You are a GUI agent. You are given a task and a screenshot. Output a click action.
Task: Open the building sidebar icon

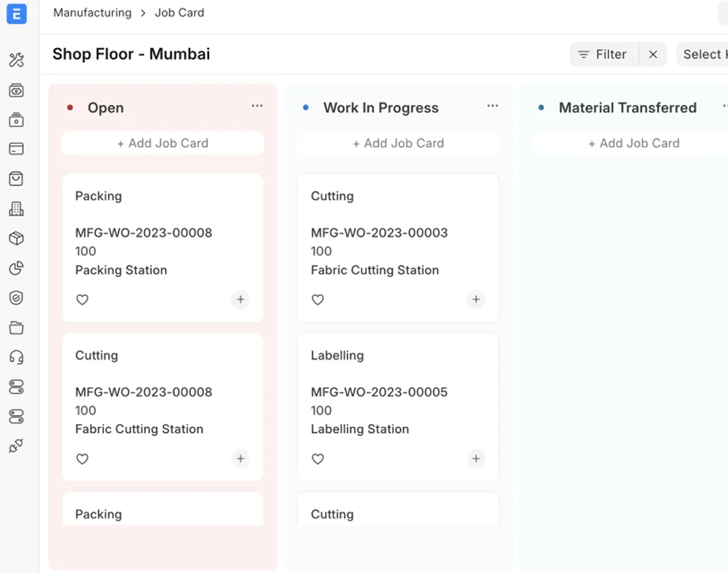(16, 209)
